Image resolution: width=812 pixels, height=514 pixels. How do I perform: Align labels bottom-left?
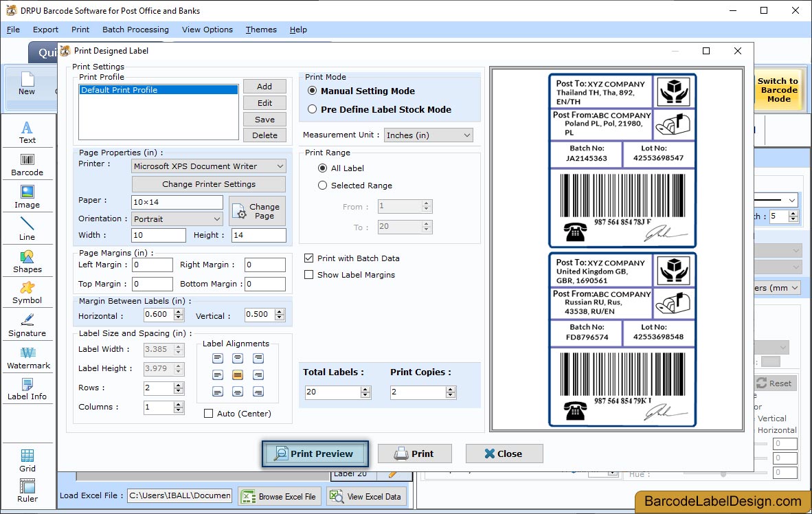pos(218,392)
